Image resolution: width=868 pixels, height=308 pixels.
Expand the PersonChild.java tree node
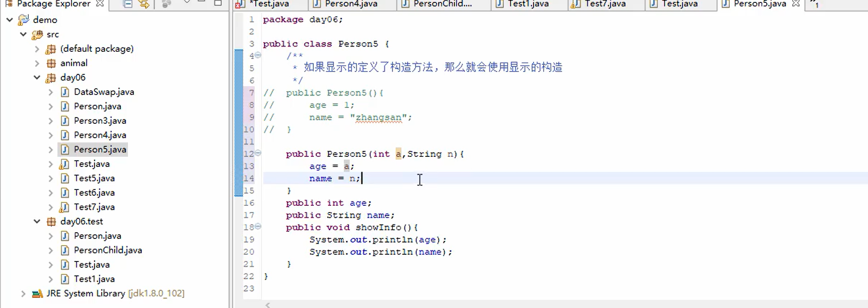tap(50, 250)
